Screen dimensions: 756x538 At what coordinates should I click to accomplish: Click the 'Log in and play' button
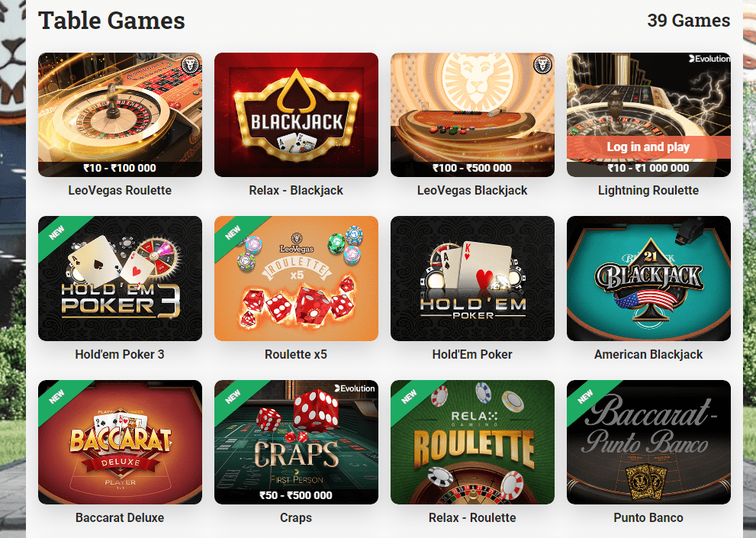(x=648, y=147)
